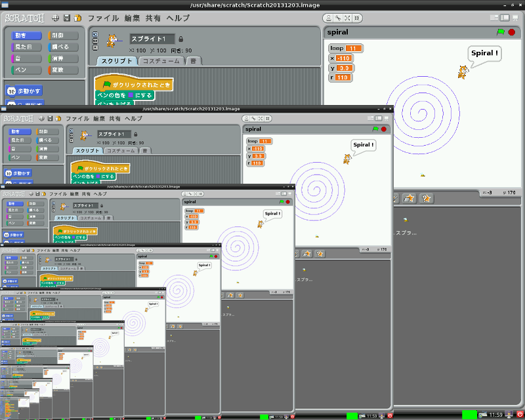525x420 pixels.
Task: Click the monitor icon beside the outer taskbar clock
Action: (x=509, y=415)
